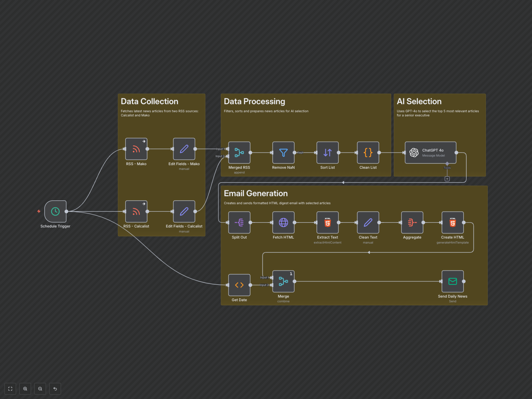Click the Split Out node
Screen dimensions: 532x399
[239, 222]
